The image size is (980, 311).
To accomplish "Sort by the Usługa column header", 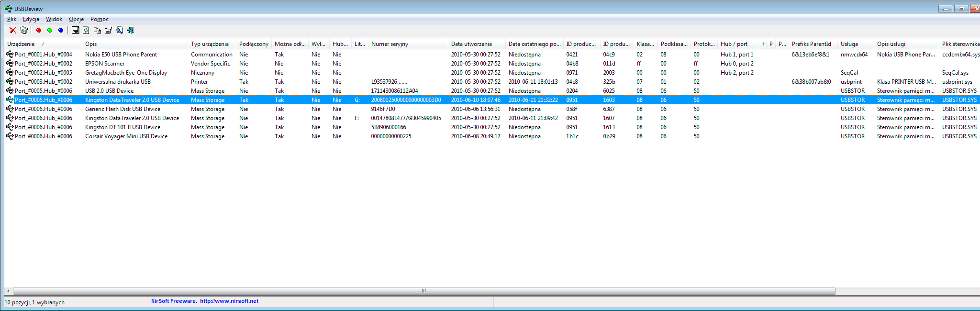I will click(856, 44).
